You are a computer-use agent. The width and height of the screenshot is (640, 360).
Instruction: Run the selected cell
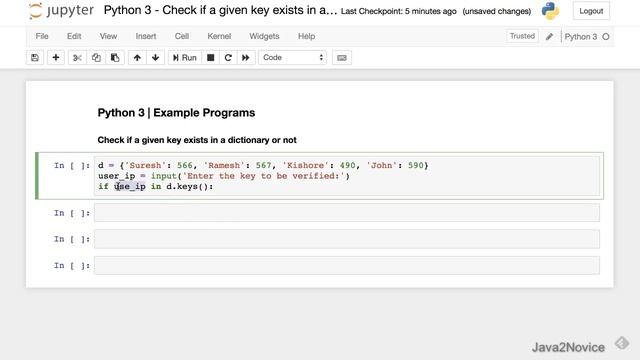[184, 58]
